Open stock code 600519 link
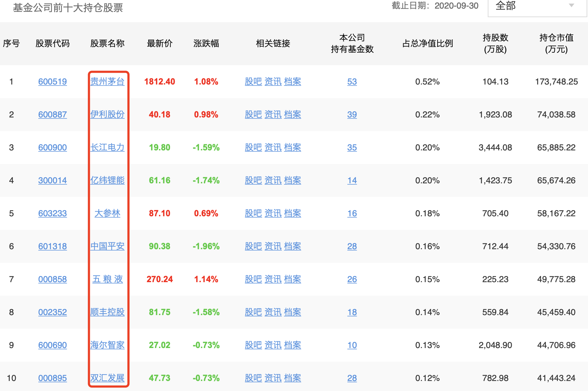The height and width of the screenshot is (391, 588). 53,82
